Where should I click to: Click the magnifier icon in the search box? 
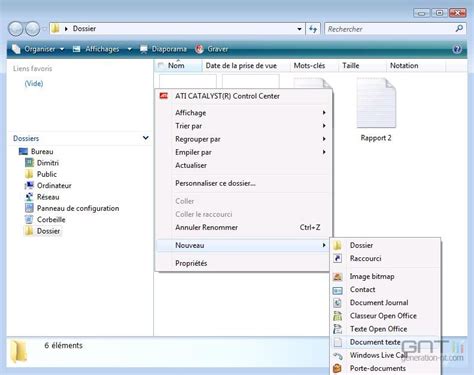(x=459, y=29)
